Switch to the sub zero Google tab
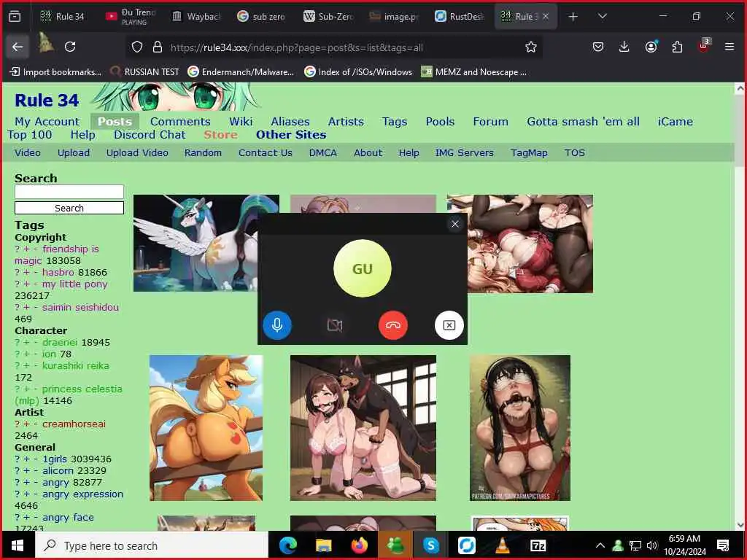This screenshot has height=560, width=747. [261, 17]
